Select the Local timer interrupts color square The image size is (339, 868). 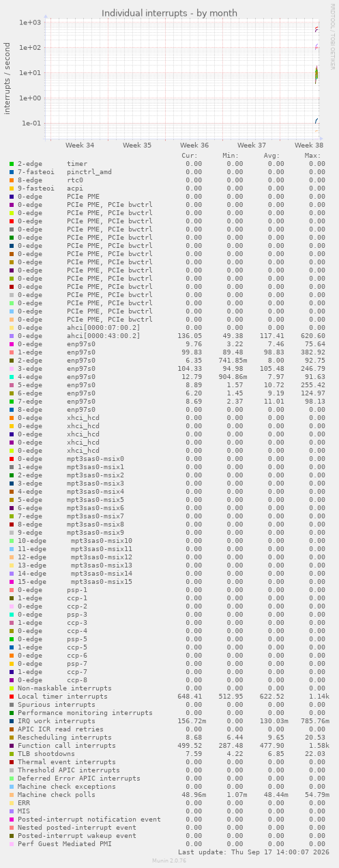click(x=12, y=697)
